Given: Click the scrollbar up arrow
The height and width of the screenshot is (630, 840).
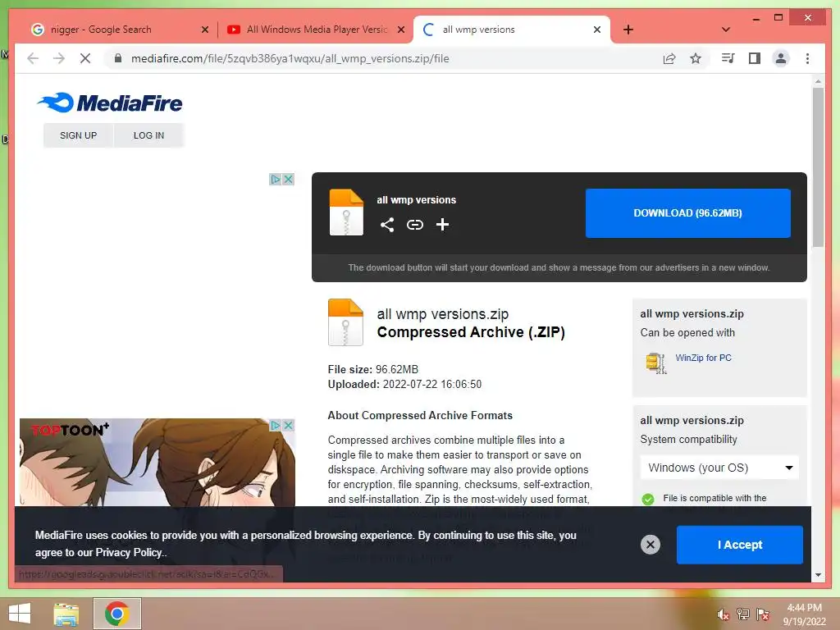Looking at the screenshot, I should point(818,81).
